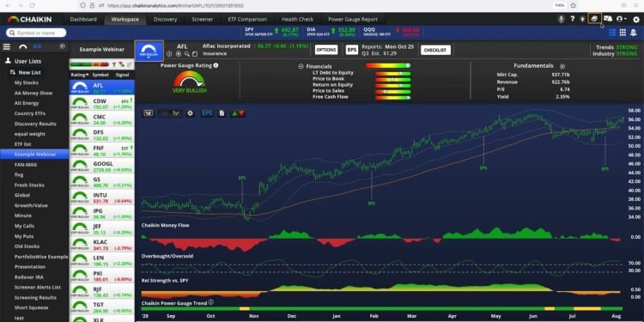Open the user account menu
The image size is (644, 322).
[622, 19]
